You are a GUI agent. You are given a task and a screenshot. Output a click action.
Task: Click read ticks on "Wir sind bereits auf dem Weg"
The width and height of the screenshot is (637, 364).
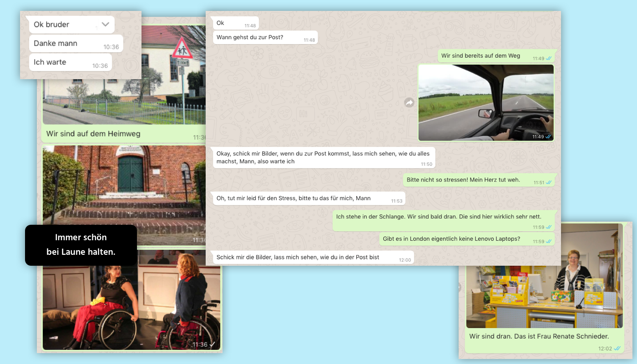tap(548, 58)
